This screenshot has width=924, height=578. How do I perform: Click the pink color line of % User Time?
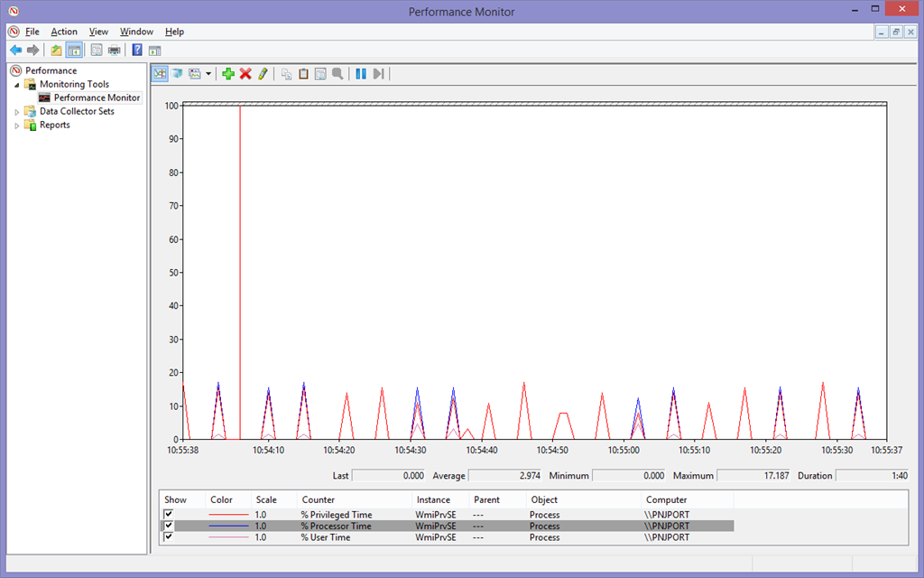coord(228,537)
